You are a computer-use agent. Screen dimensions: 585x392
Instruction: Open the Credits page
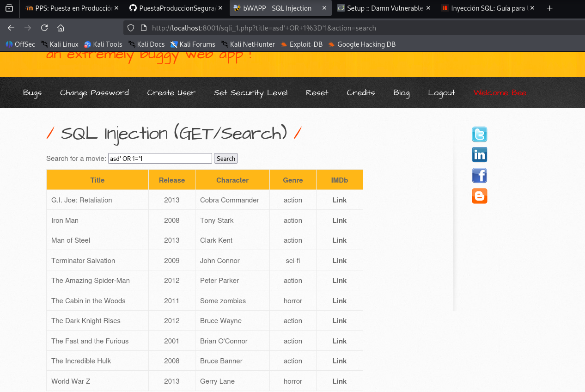point(361,93)
